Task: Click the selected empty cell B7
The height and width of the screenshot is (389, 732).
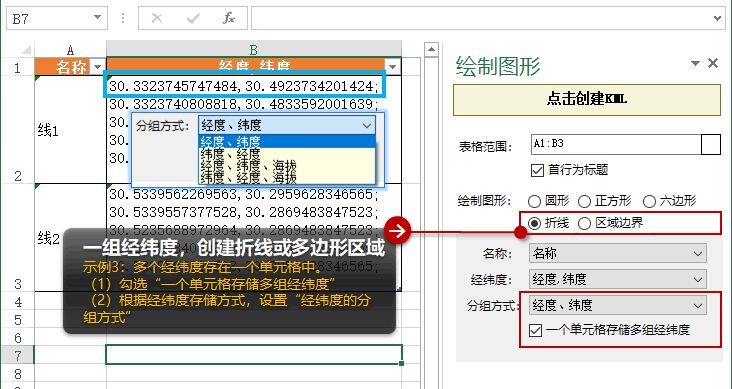Action: (254, 354)
